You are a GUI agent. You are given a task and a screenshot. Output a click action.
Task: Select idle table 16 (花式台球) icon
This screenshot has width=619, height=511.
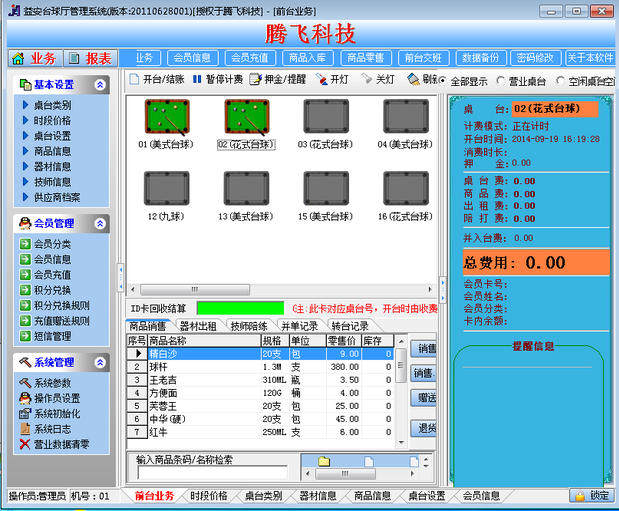(406, 188)
